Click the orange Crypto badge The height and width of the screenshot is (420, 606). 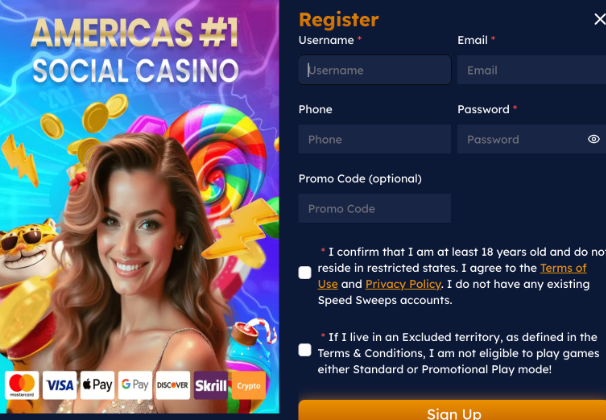[x=249, y=385]
